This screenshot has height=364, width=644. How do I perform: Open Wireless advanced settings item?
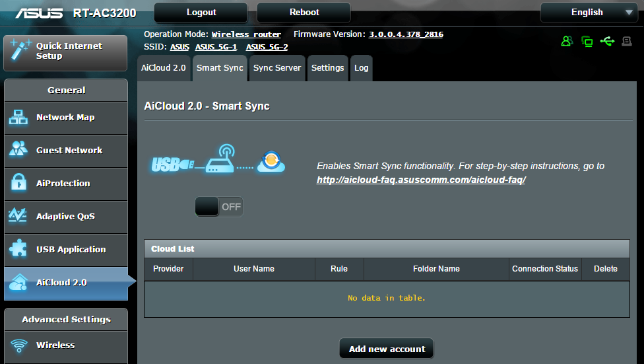click(x=66, y=346)
